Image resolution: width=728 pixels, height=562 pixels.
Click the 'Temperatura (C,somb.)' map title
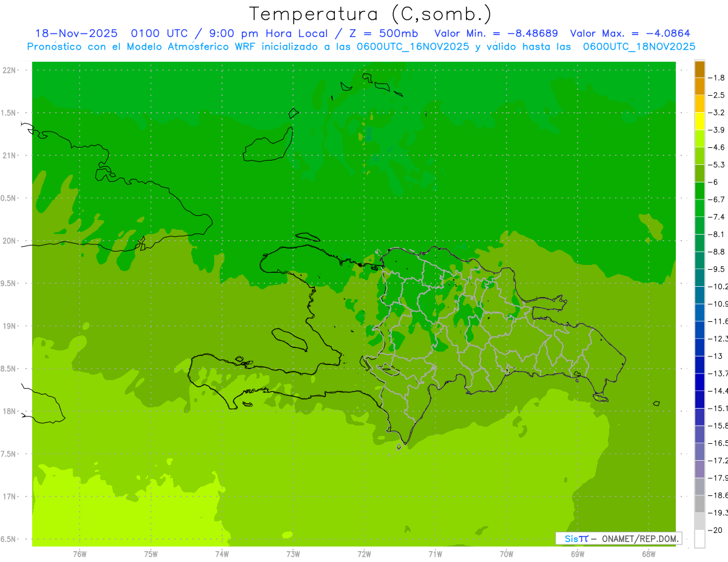click(371, 14)
